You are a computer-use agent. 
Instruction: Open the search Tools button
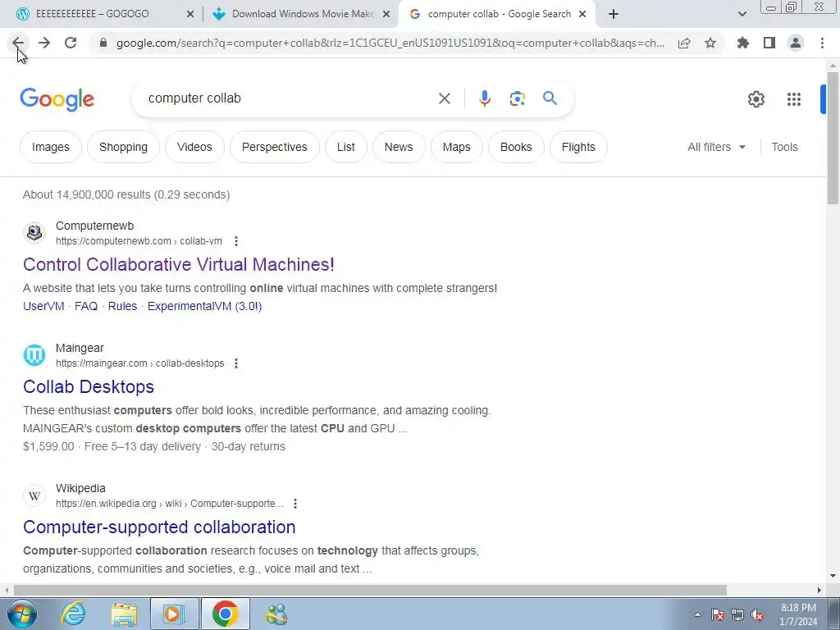click(x=784, y=147)
